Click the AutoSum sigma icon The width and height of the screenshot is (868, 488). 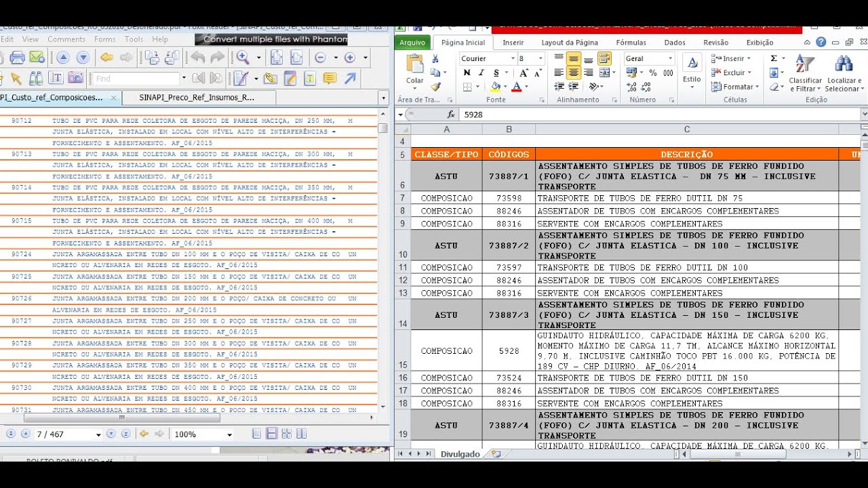[774, 59]
